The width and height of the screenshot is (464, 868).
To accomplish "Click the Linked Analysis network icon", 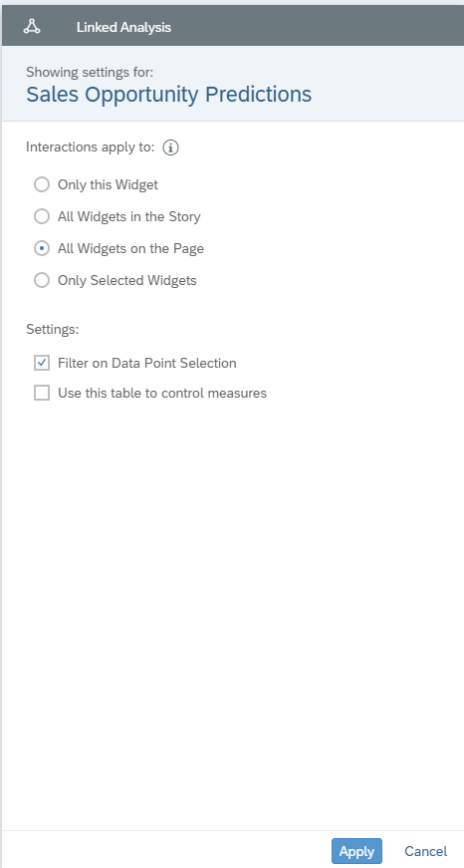I will click(x=32, y=26).
